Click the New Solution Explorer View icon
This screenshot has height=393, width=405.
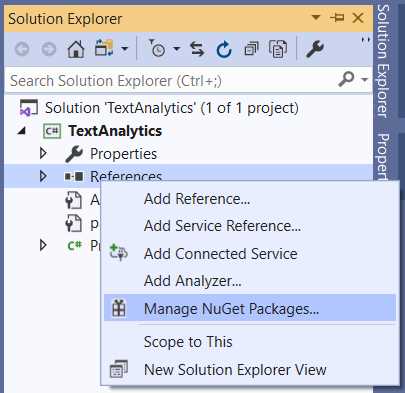tap(119, 369)
